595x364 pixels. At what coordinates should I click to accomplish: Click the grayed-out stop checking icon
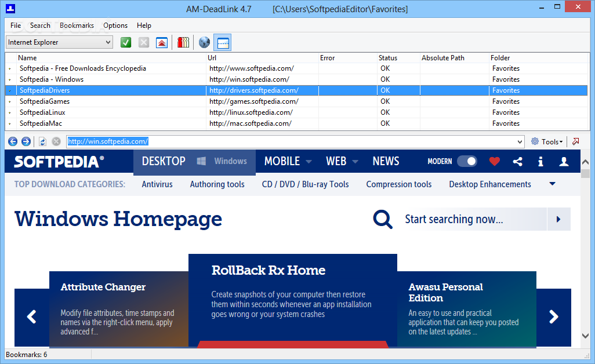coord(144,42)
